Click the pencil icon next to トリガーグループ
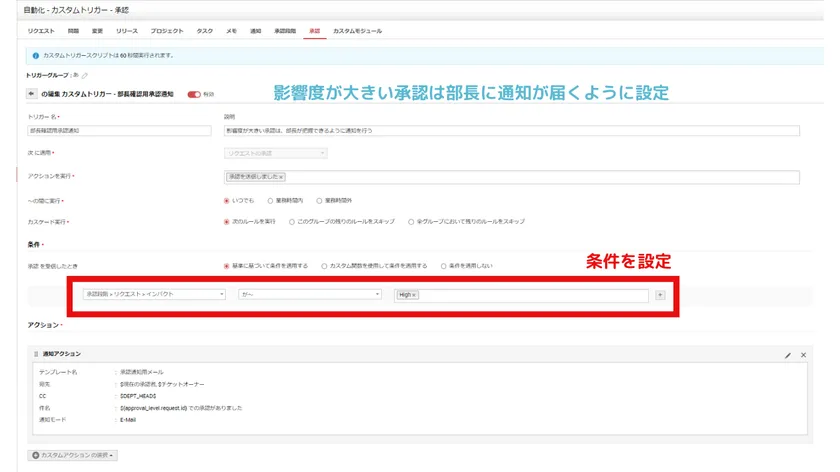 (85, 75)
